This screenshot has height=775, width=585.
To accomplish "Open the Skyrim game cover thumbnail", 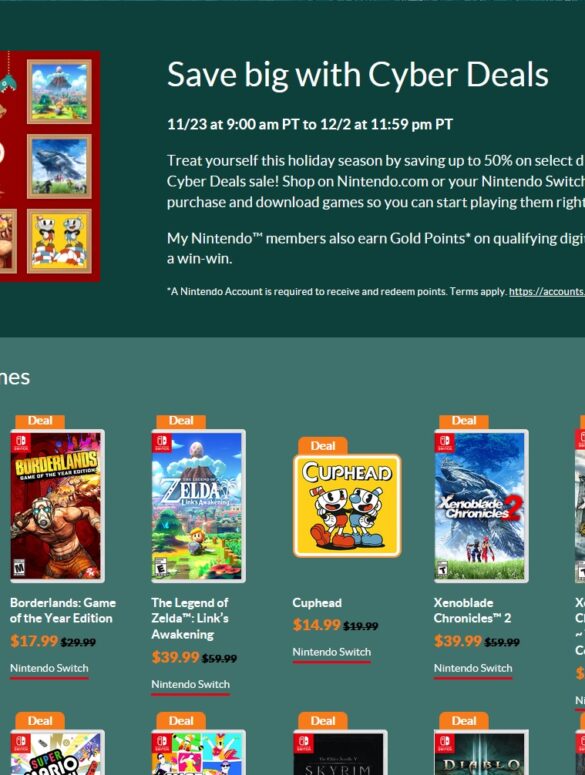I will pos(340,752).
